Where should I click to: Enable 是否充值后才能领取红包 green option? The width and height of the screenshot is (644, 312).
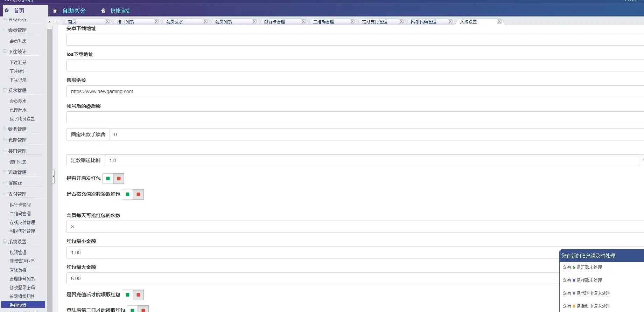pyautogui.click(x=127, y=295)
